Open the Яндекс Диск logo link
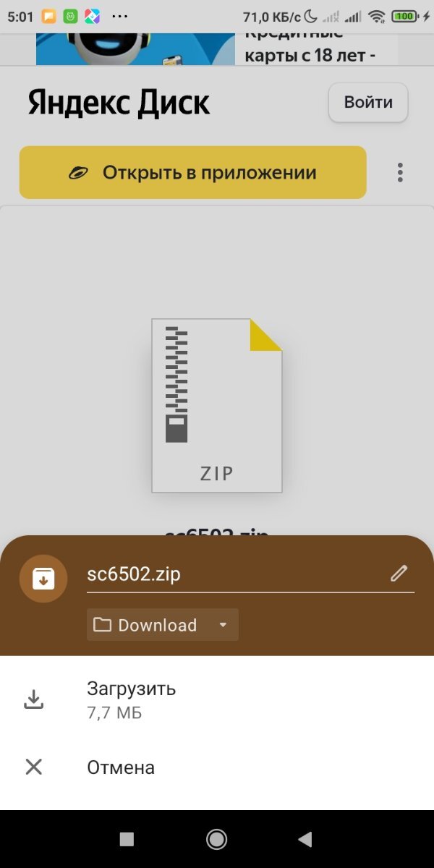 [119, 103]
